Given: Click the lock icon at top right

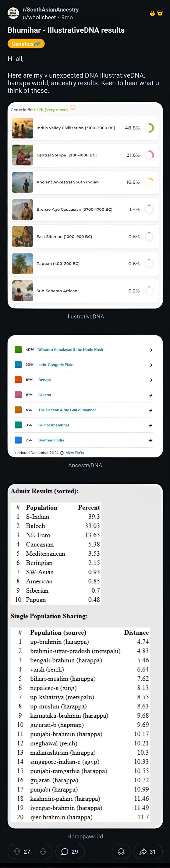Looking at the screenshot, I should pos(152,13).
